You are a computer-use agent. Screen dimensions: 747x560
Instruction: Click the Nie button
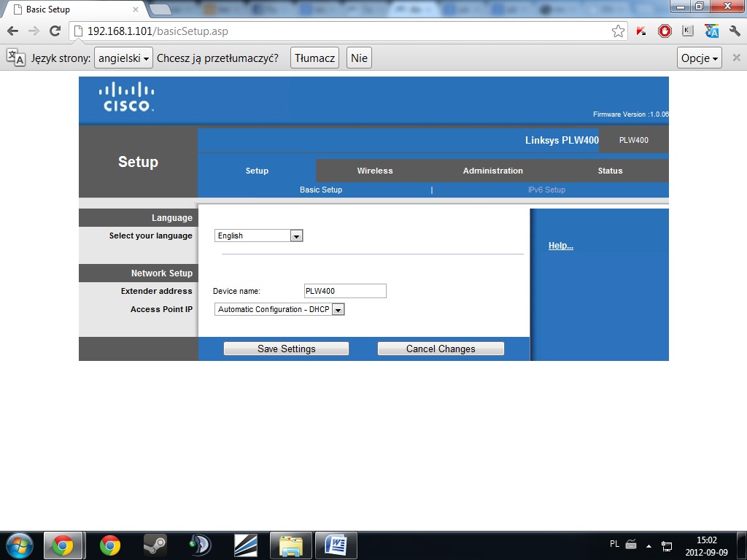click(359, 58)
